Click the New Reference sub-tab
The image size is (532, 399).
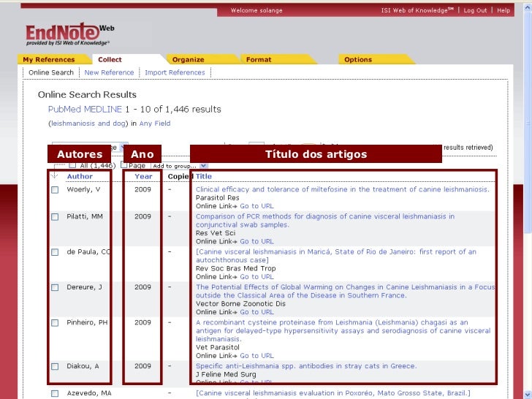(109, 73)
